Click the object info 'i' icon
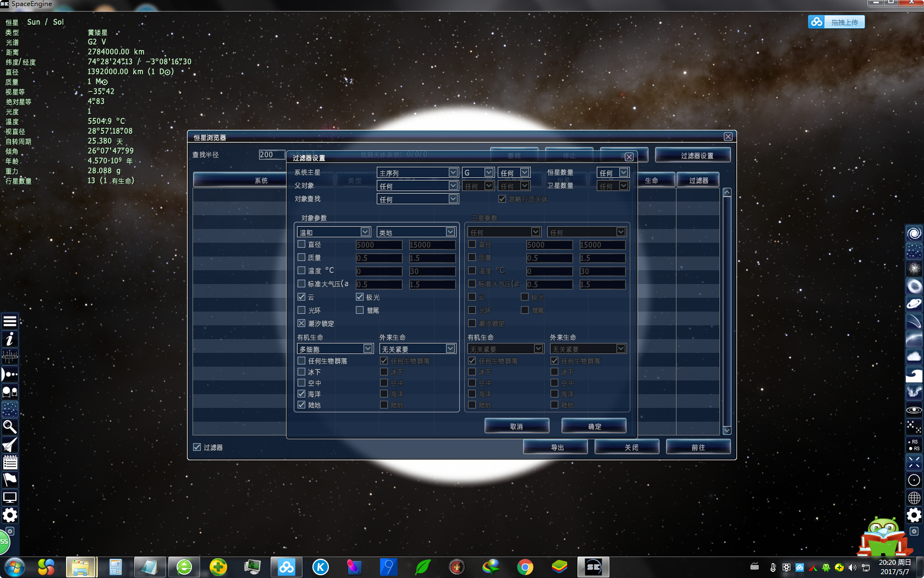The height and width of the screenshot is (578, 924). [10, 339]
